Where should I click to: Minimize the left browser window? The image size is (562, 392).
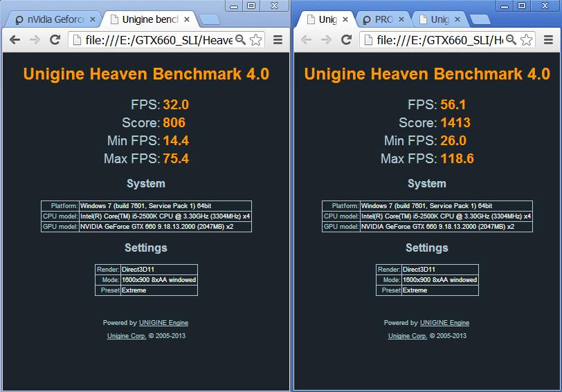pos(234,6)
